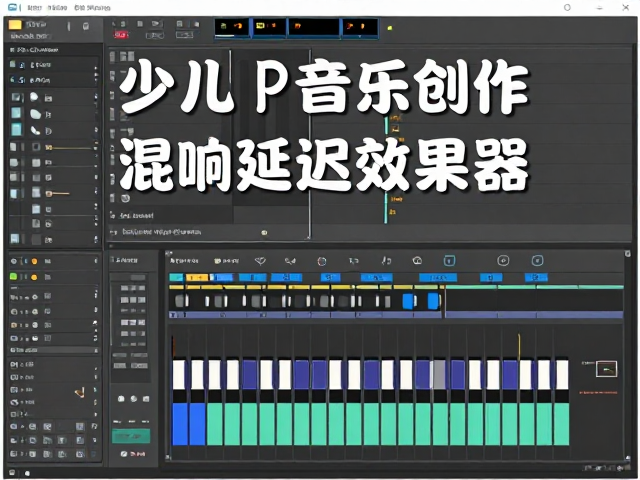Toggle the highlighted blue square icon in the editor toolbar
Image resolution: width=640 pixels, height=480 pixels.
[449, 260]
